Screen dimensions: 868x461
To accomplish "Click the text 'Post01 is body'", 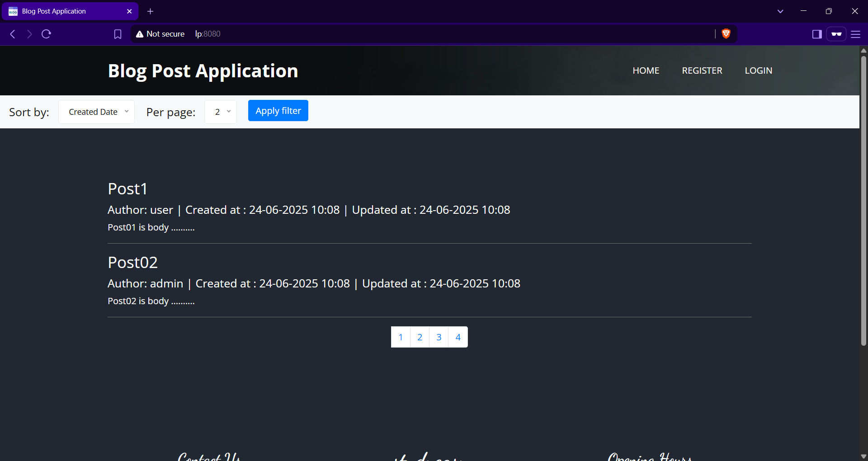I will (138, 227).
